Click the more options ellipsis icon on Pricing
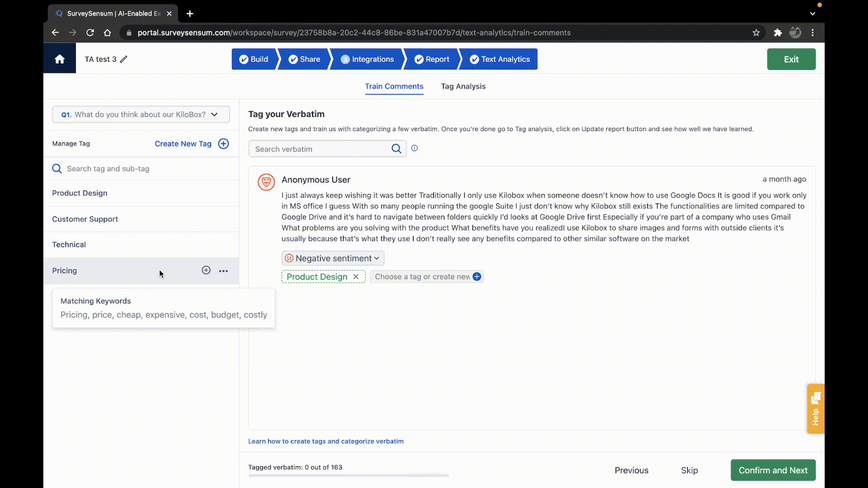Image resolution: width=868 pixels, height=488 pixels. [223, 271]
